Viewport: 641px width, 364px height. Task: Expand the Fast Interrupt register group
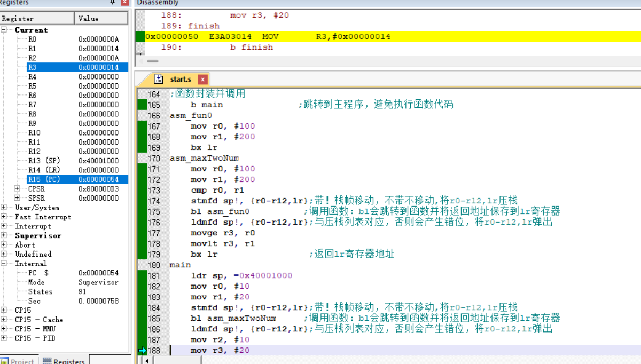(x=4, y=217)
